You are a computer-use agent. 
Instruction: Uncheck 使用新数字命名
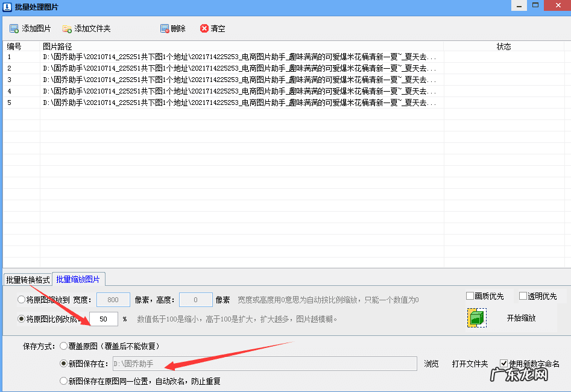504,362
